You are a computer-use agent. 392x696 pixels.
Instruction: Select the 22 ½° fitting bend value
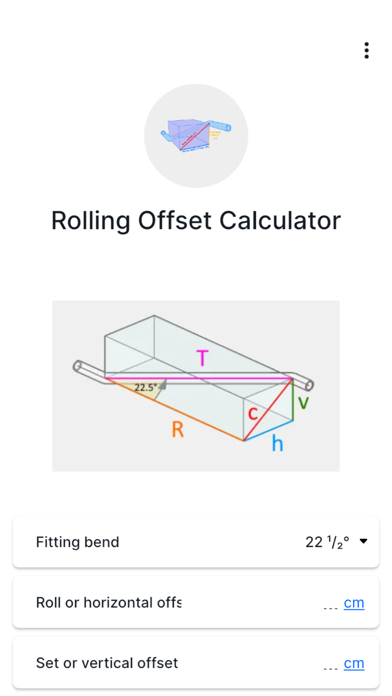click(327, 542)
